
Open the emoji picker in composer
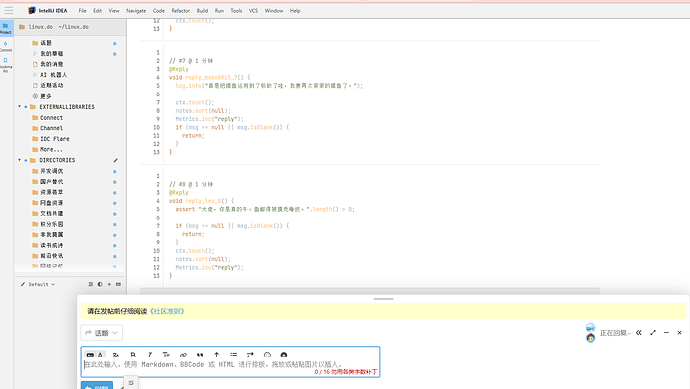[x=267, y=355]
